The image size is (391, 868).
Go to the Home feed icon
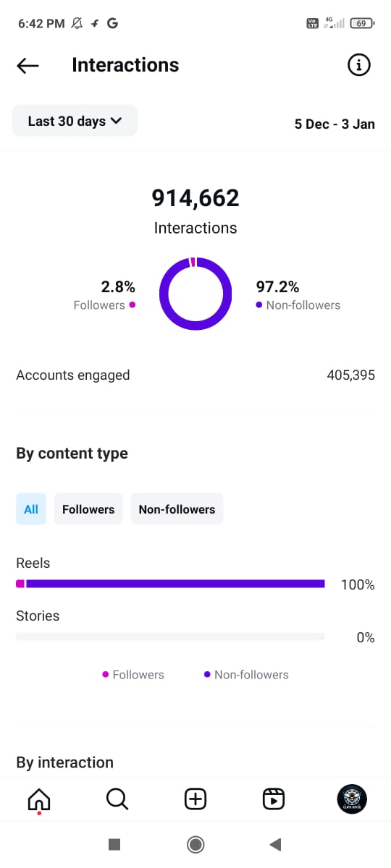[38, 799]
